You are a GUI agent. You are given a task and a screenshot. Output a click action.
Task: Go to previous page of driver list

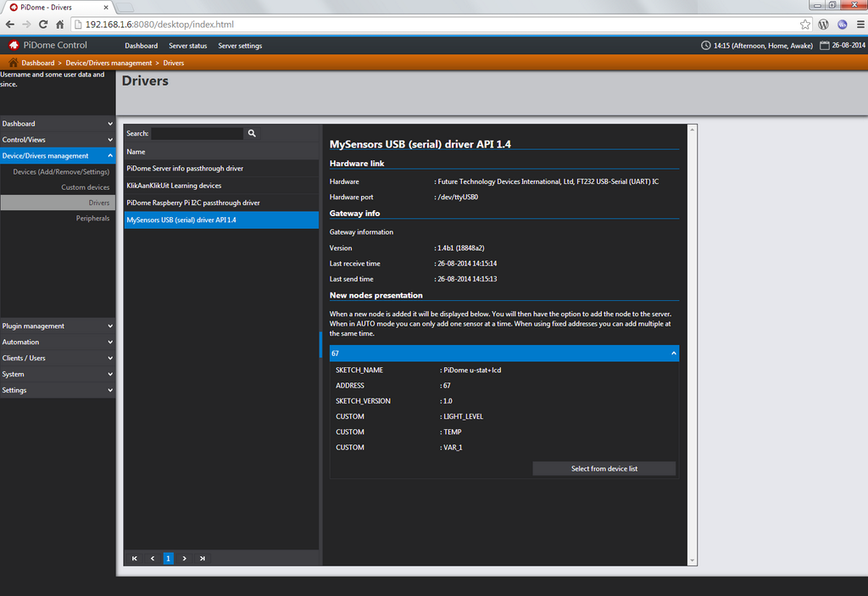153,559
